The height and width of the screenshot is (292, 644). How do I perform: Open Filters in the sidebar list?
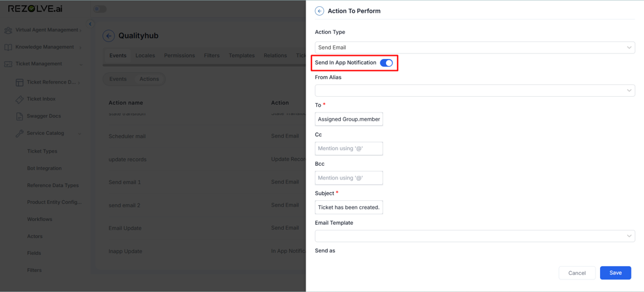pyautogui.click(x=35, y=271)
